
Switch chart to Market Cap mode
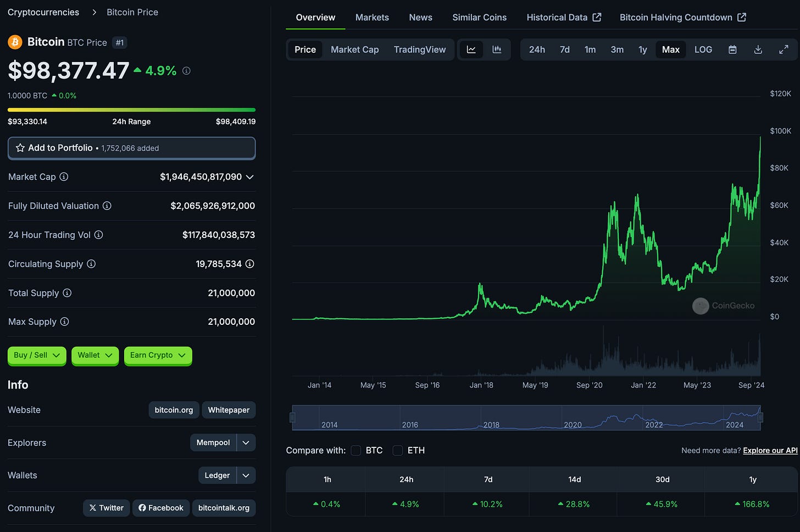tap(355, 49)
